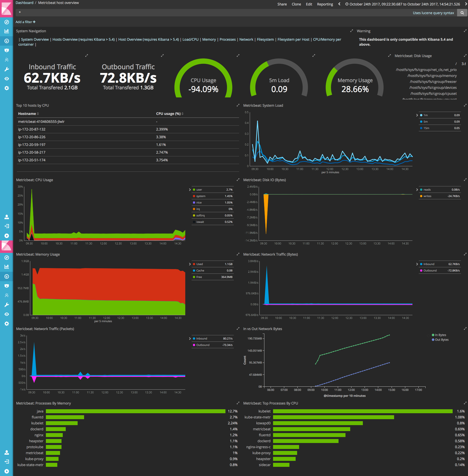Click the magenta Outbound dot in Network Bytes legend
This screenshot has width=468, height=476.
421,271
